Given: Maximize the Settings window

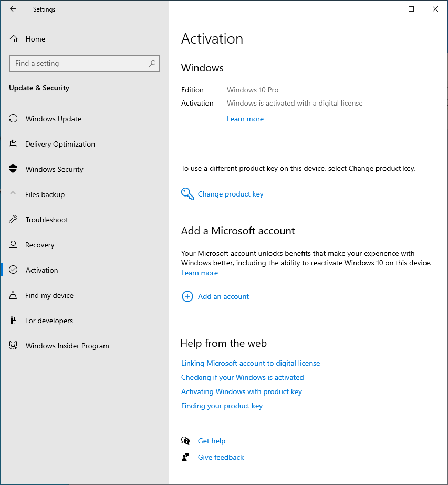Looking at the screenshot, I should pos(411,9).
